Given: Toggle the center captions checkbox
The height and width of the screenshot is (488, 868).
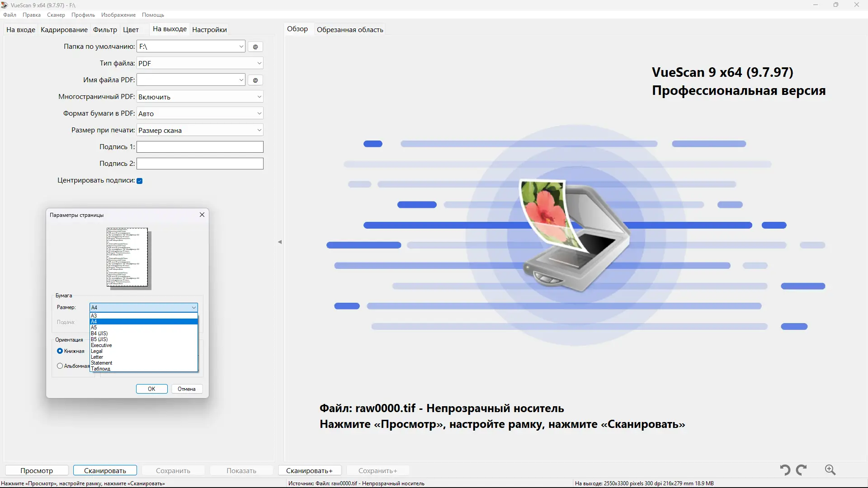Looking at the screenshot, I should point(140,181).
